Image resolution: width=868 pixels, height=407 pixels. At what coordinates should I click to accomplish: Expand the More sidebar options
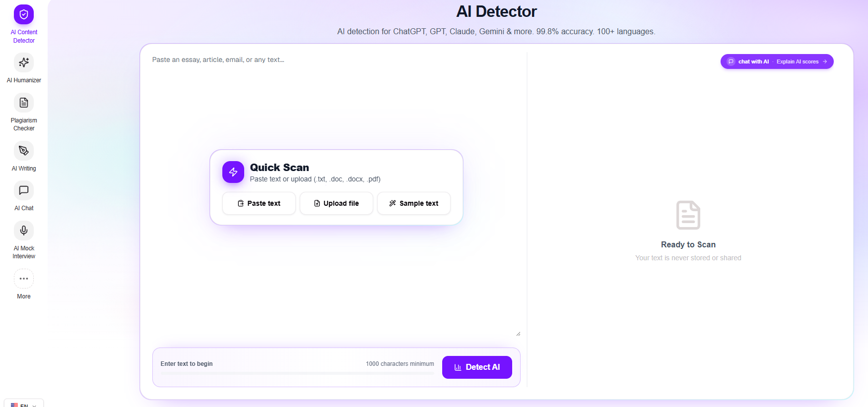pos(24,279)
